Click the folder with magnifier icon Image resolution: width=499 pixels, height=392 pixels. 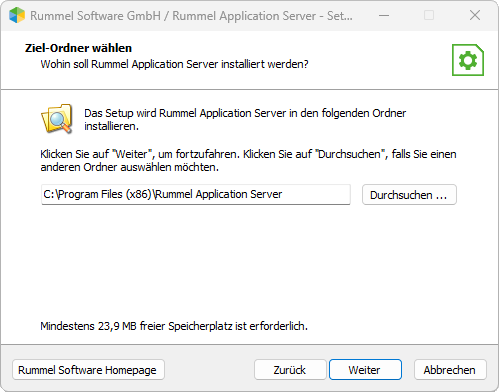(57, 119)
